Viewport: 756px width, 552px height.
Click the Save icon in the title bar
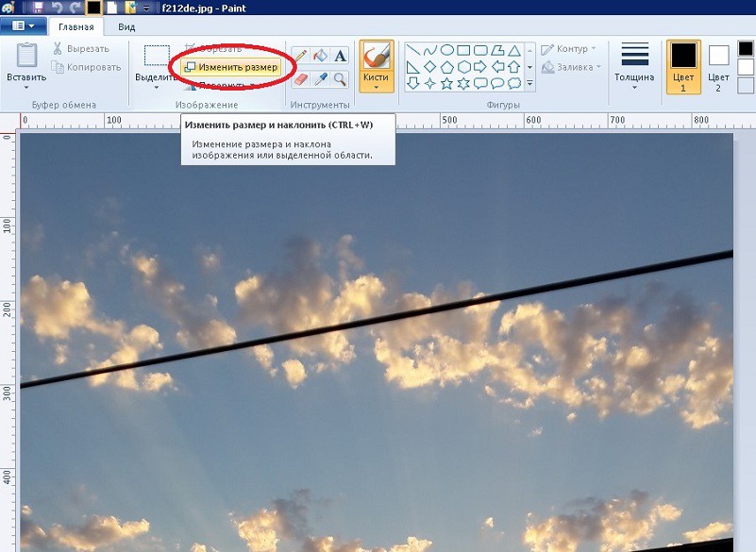tap(39, 8)
